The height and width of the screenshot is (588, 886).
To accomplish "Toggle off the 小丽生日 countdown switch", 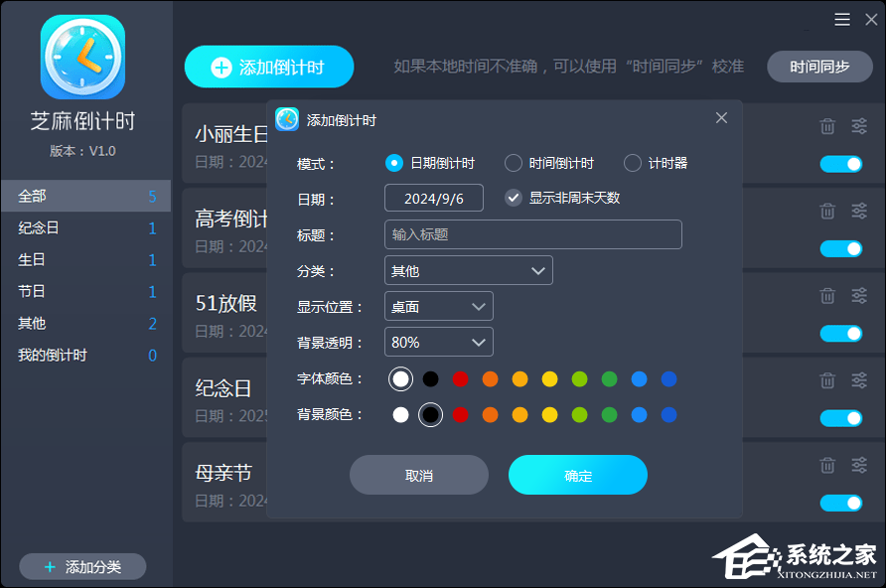I will 842,164.
